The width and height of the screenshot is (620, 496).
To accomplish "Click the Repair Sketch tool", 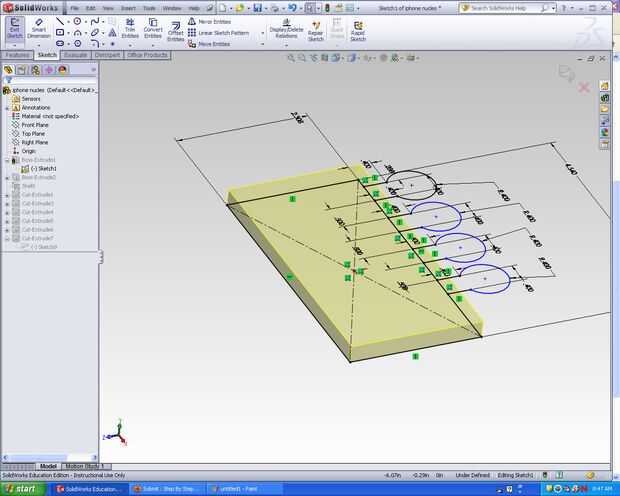I will pos(316,31).
